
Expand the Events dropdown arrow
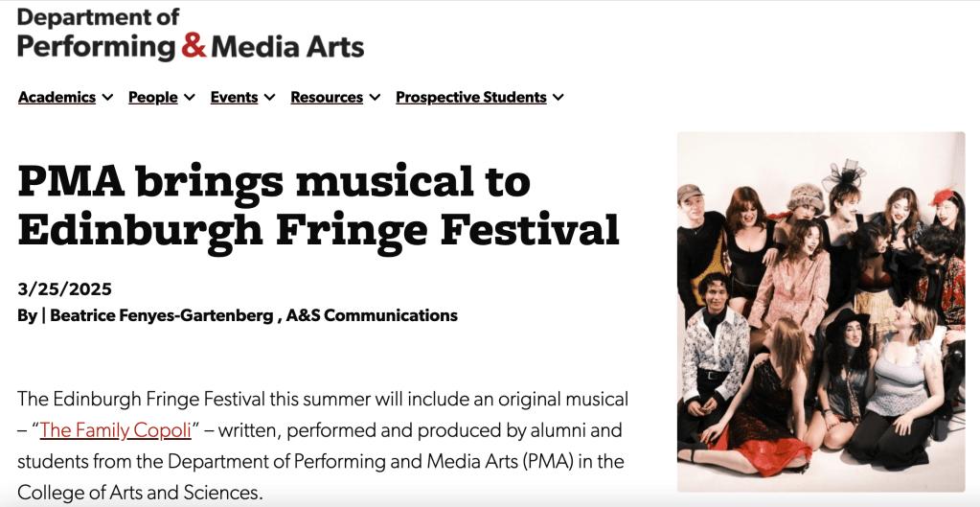tap(270, 97)
